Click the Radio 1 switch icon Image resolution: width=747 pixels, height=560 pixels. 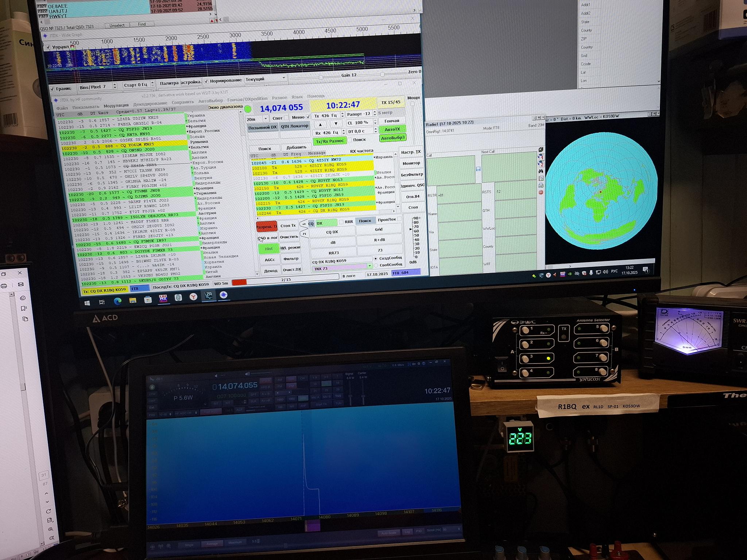pyautogui.click(x=541, y=157)
